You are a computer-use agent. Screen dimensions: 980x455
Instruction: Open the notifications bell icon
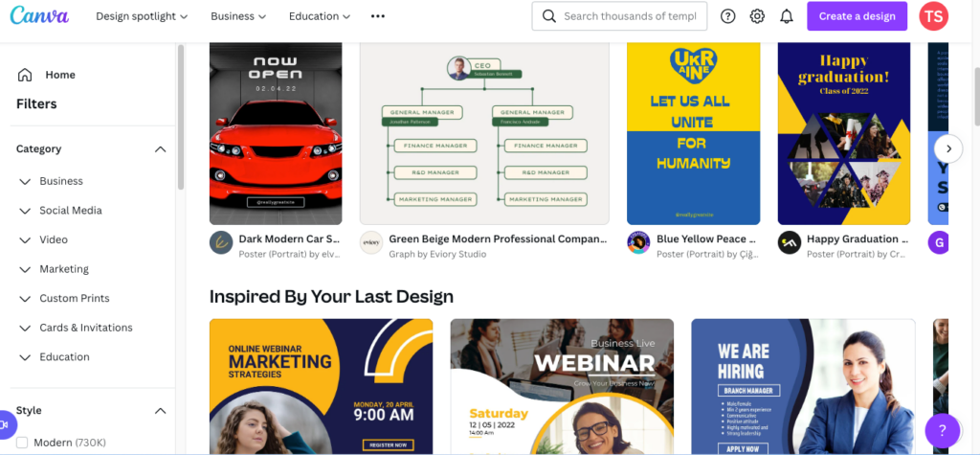point(787,16)
